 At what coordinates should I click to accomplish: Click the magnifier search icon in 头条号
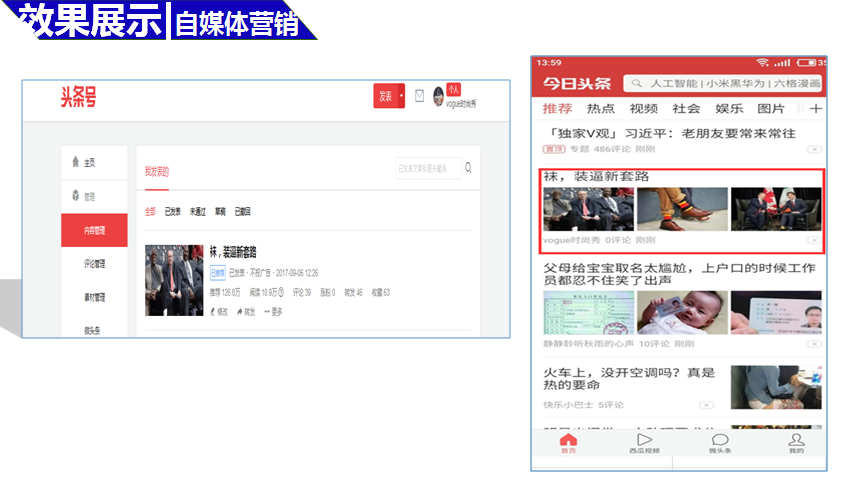(x=468, y=168)
